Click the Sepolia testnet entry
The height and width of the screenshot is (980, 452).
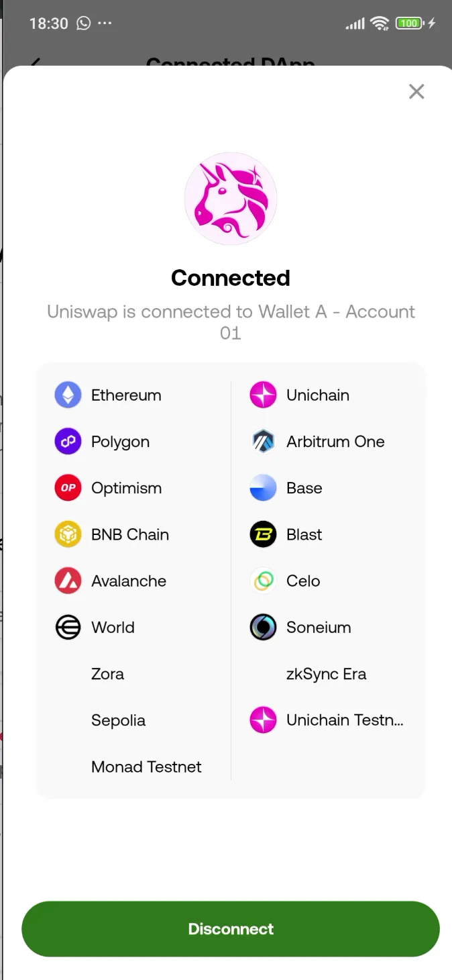[x=118, y=720]
